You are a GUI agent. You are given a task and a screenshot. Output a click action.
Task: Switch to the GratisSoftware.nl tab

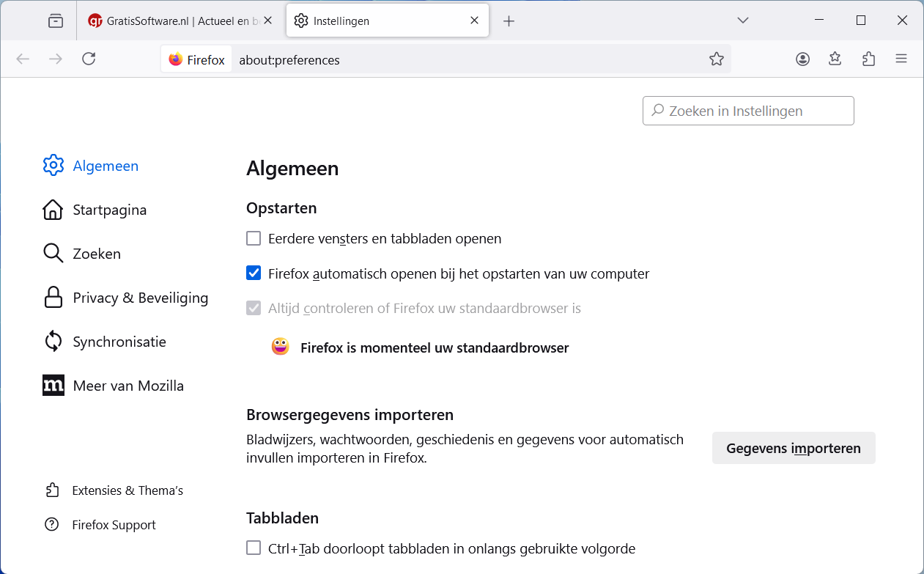(176, 21)
